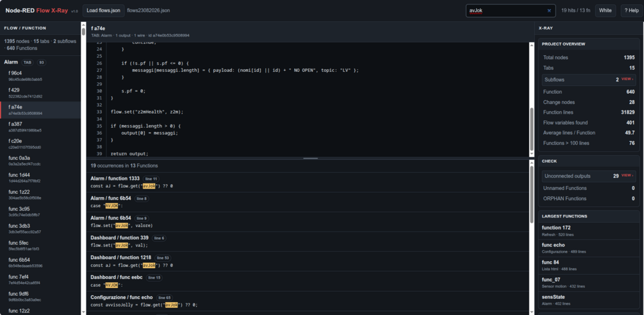Select f 96c4 in the function list

[40, 76]
